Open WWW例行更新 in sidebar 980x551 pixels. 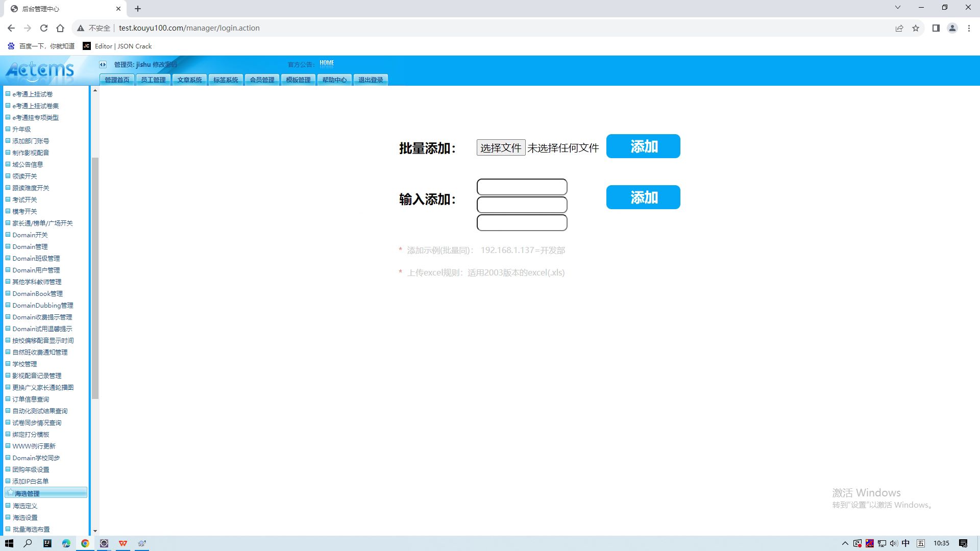click(34, 446)
